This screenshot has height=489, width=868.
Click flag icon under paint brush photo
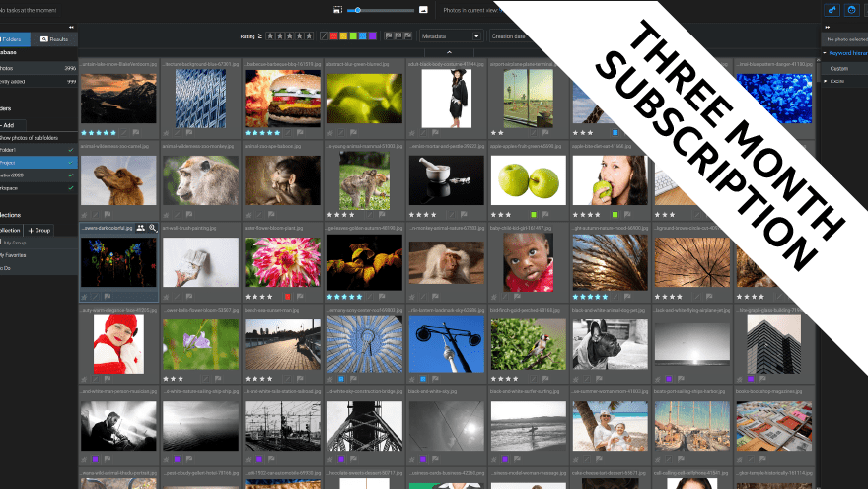coord(189,297)
